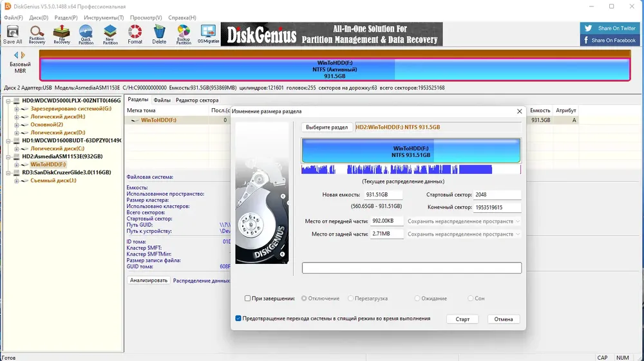Click the New Partition icon
This screenshot has width=644, height=361.
click(110, 35)
